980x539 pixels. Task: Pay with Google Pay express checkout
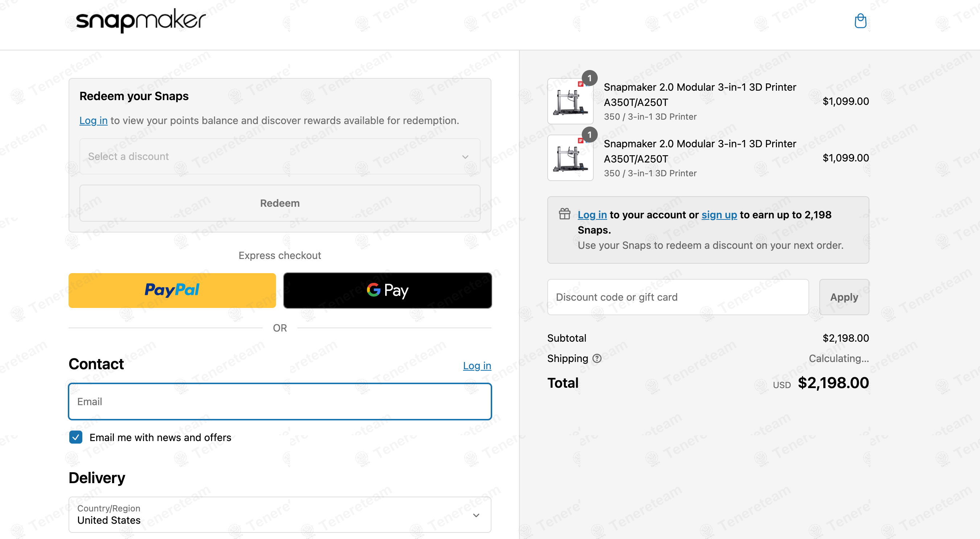(387, 290)
